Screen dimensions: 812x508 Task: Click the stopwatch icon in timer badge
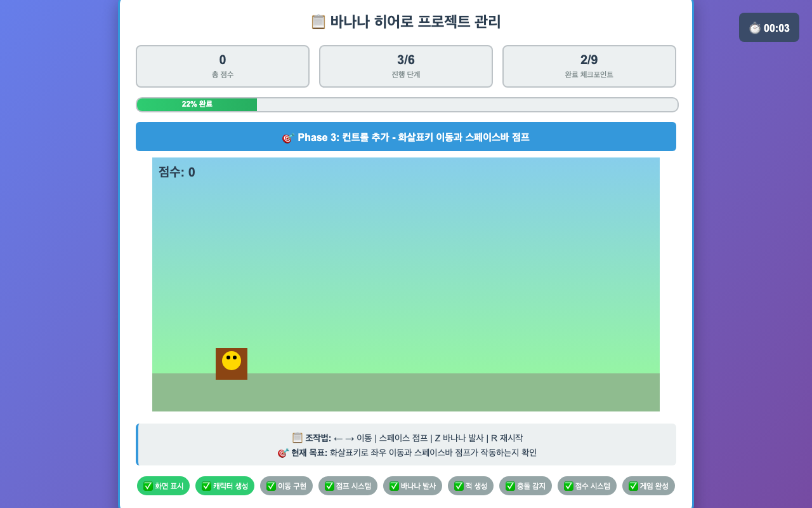click(755, 28)
